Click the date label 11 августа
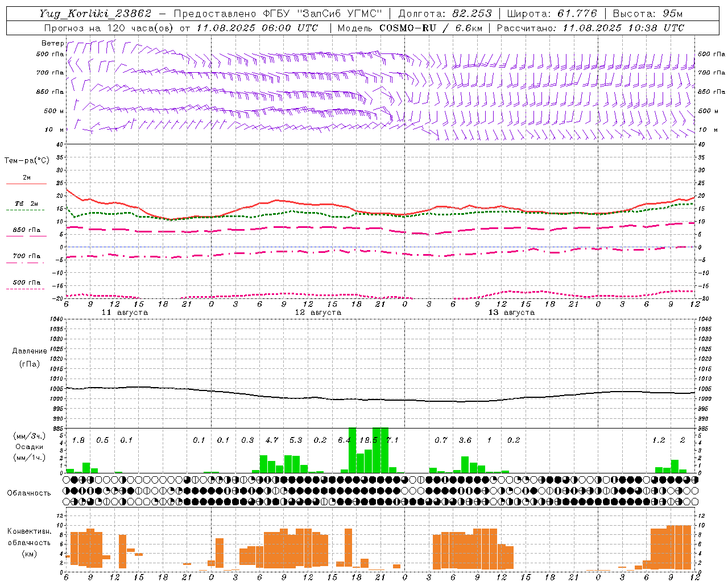This screenshot has width=728, height=582. point(125,313)
